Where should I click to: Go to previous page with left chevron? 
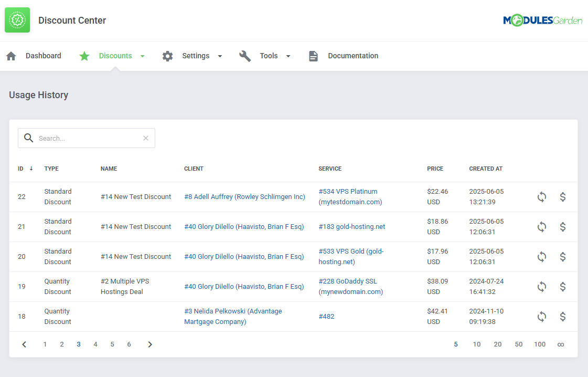24,344
